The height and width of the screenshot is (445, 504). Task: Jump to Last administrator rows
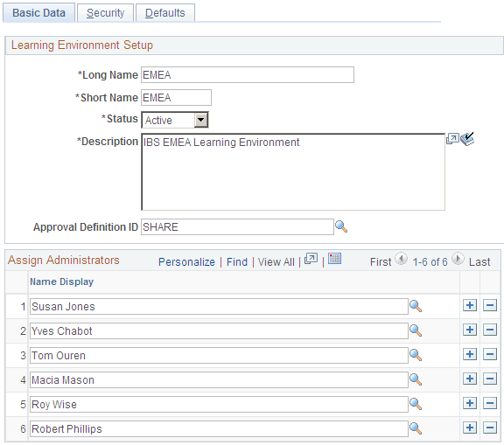479,262
